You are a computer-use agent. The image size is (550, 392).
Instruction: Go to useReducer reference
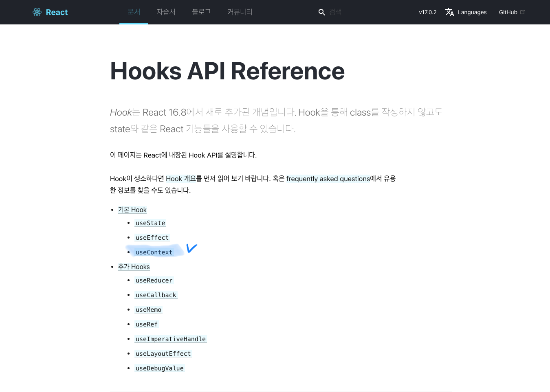(x=154, y=280)
